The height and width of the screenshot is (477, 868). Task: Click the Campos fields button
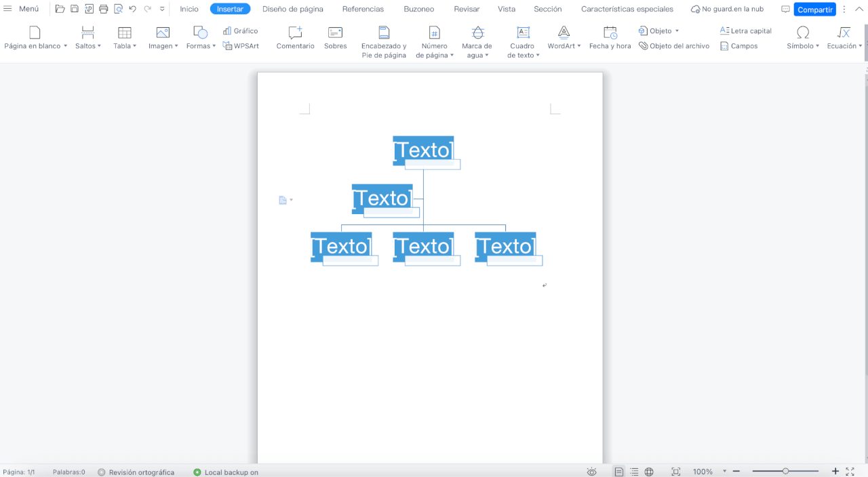click(738, 46)
